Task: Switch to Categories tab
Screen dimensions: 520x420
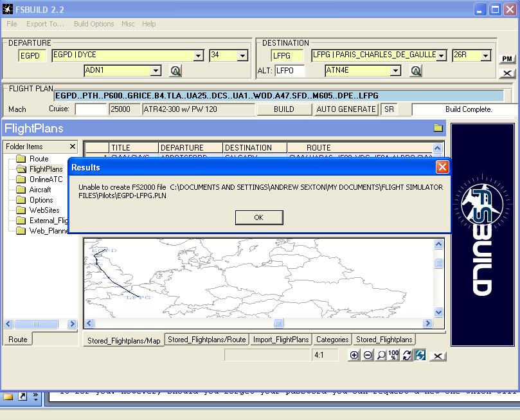Action: pos(332,340)
